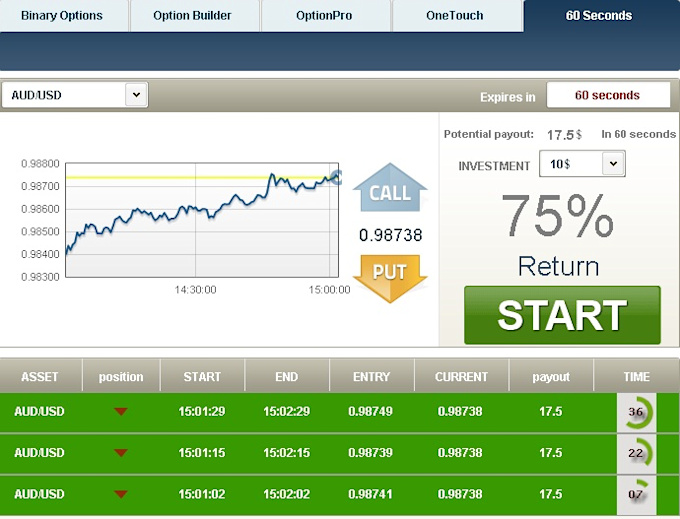The image size is (680, 519).
Task: Click the countdown timer showing 36
Action: 636,412
